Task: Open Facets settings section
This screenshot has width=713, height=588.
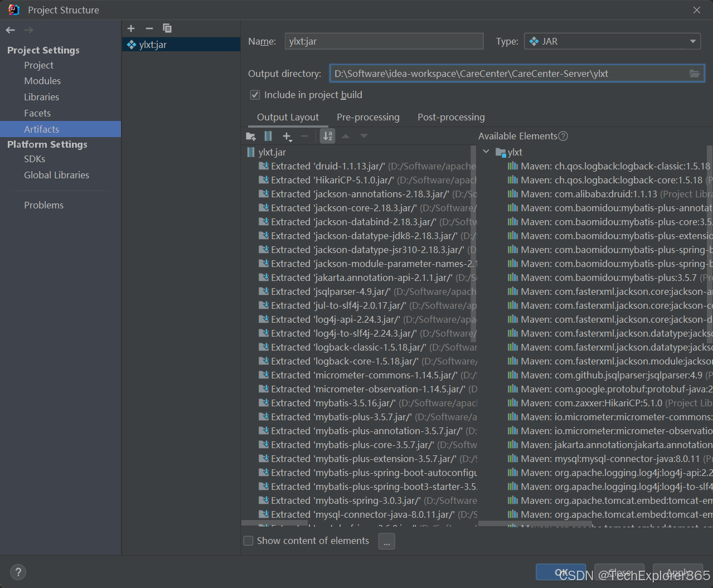Action: click(37, 113)
